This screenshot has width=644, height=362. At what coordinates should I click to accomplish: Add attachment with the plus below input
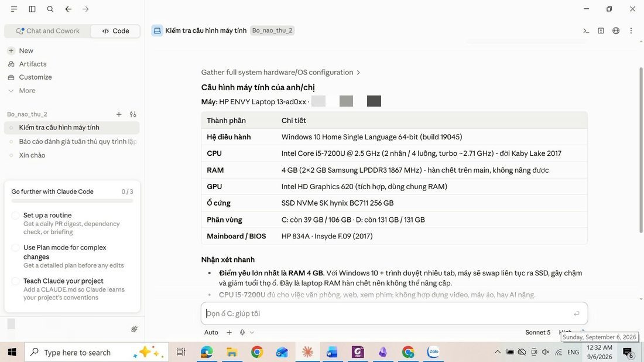click(x=229, y=332)
